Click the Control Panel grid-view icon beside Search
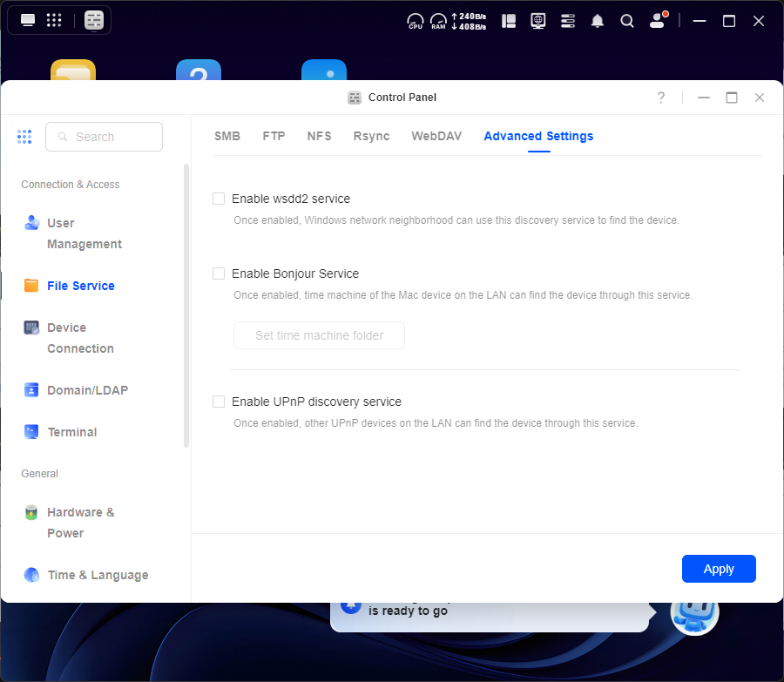 (x=24, y=137)
